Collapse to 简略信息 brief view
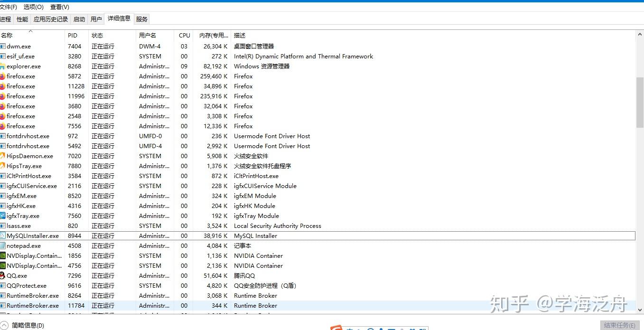Viewport: 644px width, 330px height. pyautogui.click(x=22, y=325)
